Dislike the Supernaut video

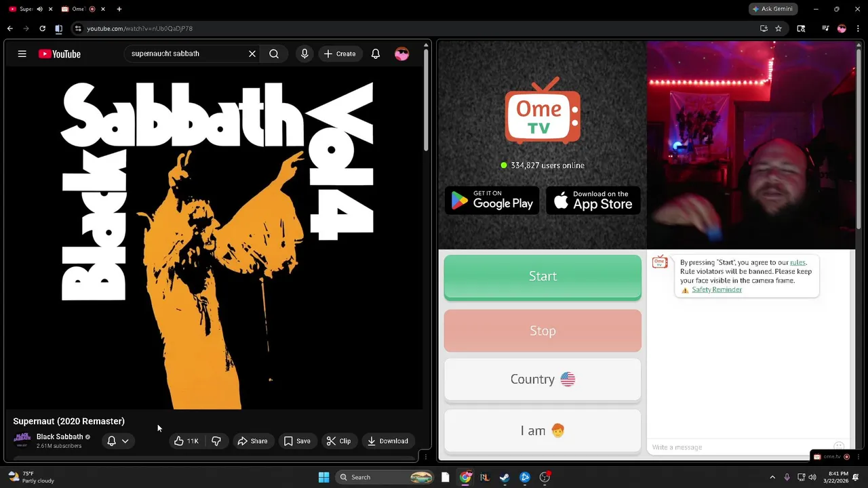pyautogui.click(x=216, y=441)
